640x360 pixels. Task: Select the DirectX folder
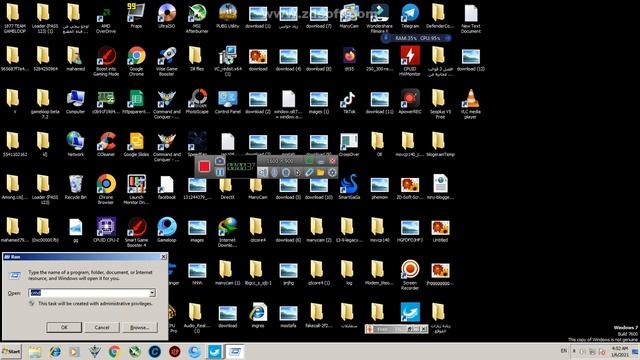point(227,187)
